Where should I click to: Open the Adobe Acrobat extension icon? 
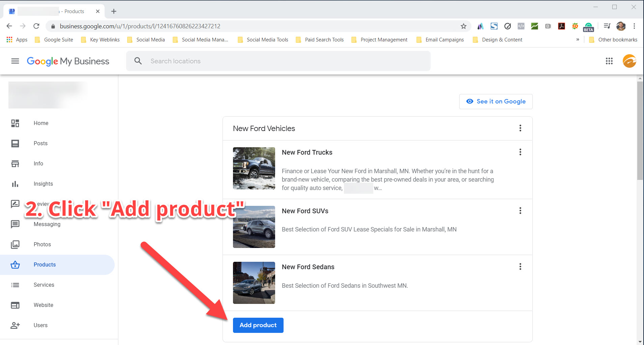coord(561,26)
